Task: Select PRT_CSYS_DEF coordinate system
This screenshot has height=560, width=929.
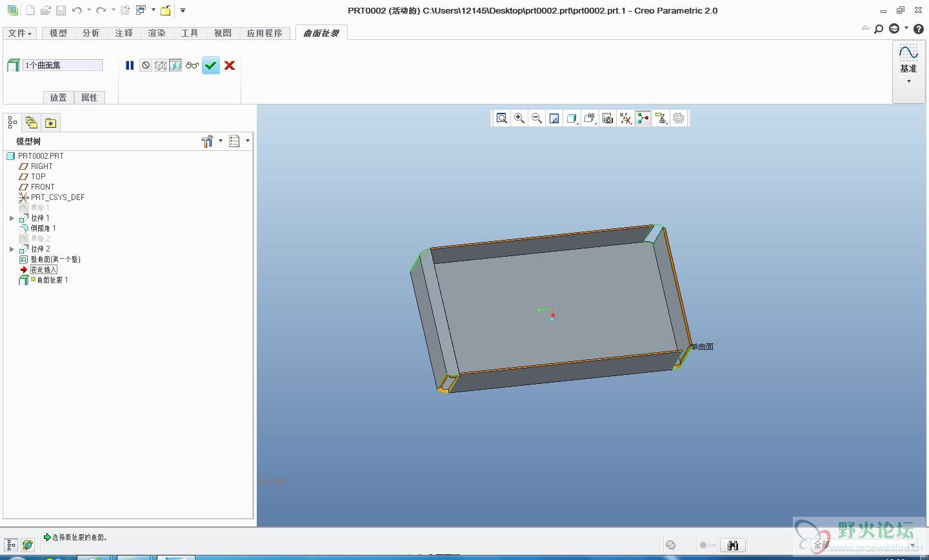Action: [x=57, y=197]
